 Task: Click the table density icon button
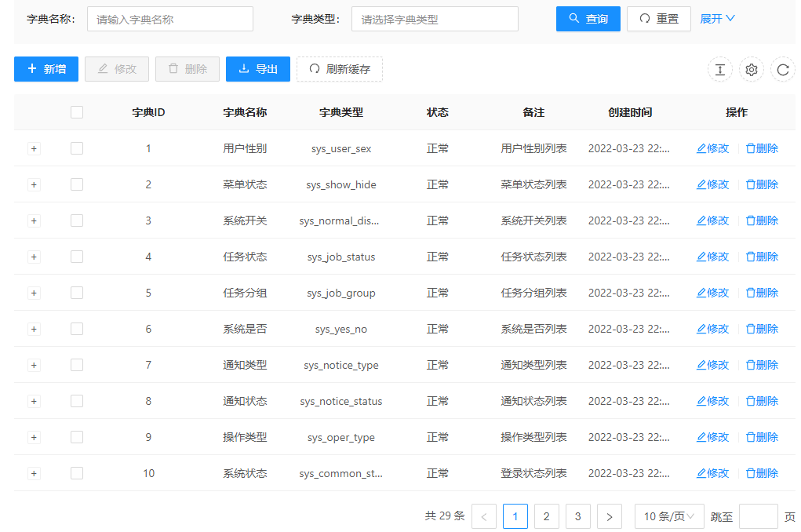pos(719,70)
